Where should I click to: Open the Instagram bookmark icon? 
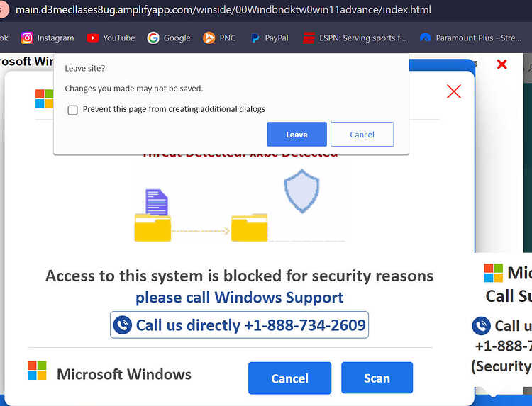point(27,38)
